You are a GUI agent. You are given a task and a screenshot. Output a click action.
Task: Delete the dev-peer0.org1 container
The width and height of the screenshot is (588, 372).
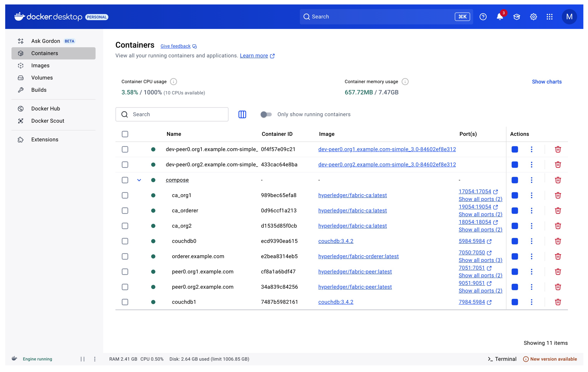click(558, 149)
